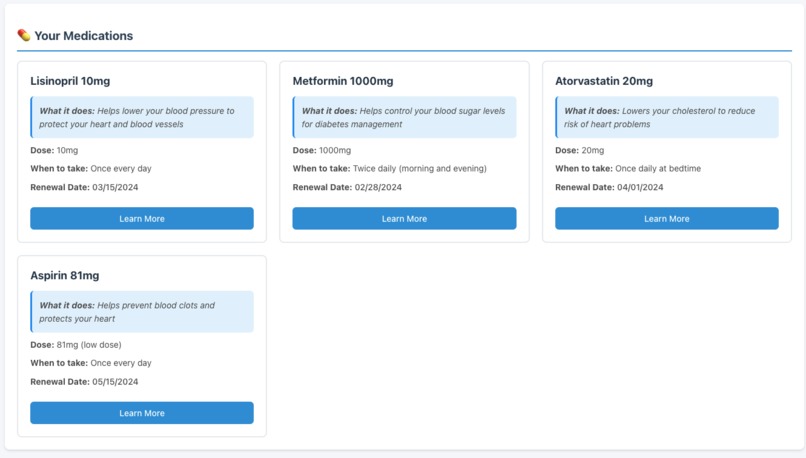The image size is (806, 458).
Task: Open Learn More for Atorvastatin 20mg
Action: click(667, 218)
